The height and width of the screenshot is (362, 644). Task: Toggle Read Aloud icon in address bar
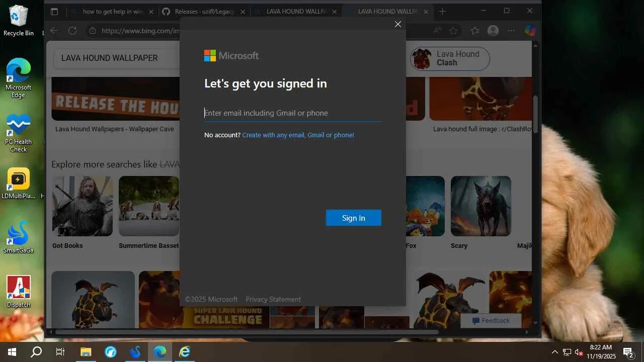(x=437, y=31)
